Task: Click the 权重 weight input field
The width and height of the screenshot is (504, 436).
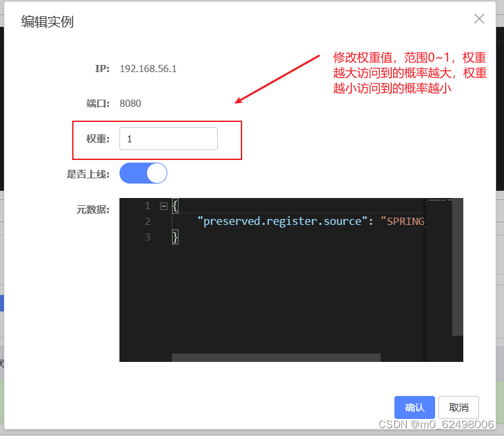Action: (x=169, y=139)
